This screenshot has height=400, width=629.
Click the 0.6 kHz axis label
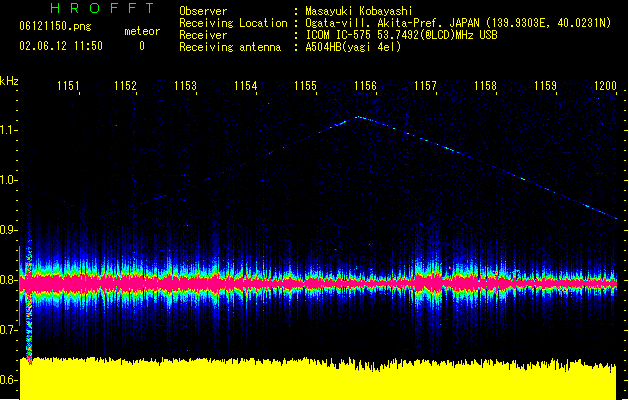click(8, 380)
